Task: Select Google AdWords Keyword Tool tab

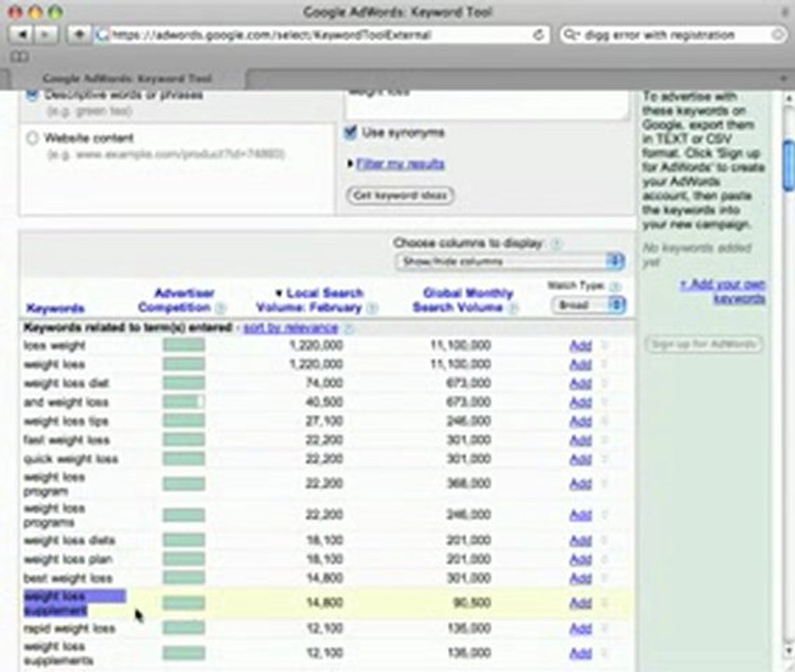Action: [x=127, y=78]
